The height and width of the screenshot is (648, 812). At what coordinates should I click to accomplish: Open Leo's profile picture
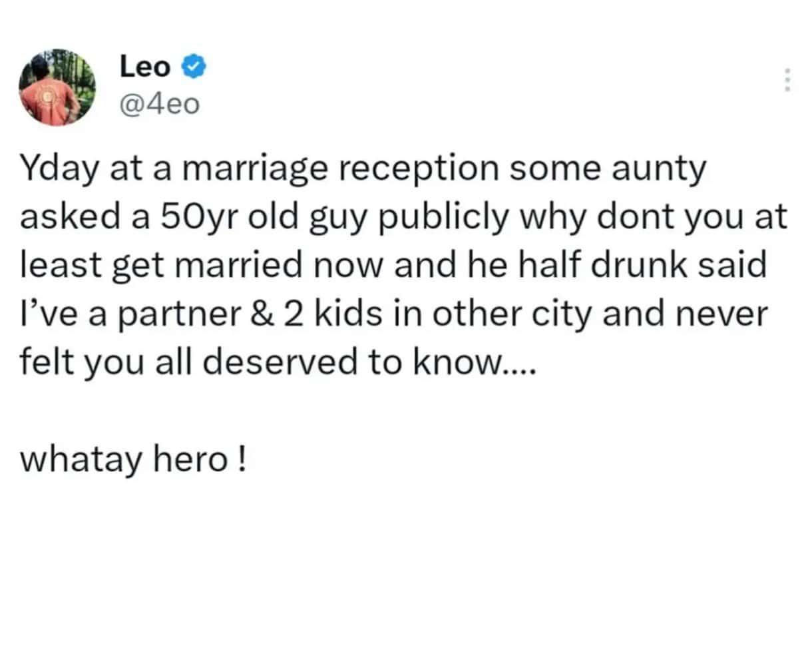click(x=57, y=87)
